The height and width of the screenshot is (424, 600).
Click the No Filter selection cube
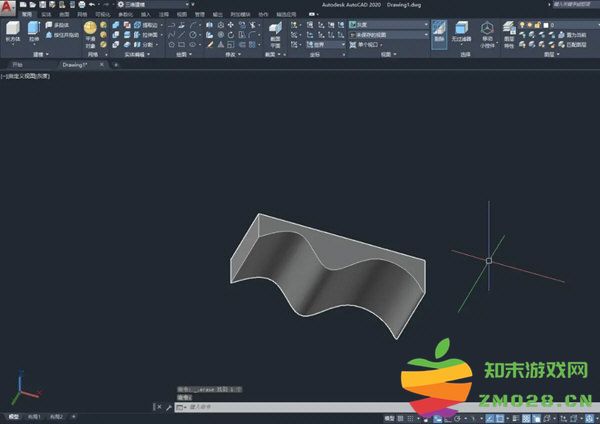[461, 32]
